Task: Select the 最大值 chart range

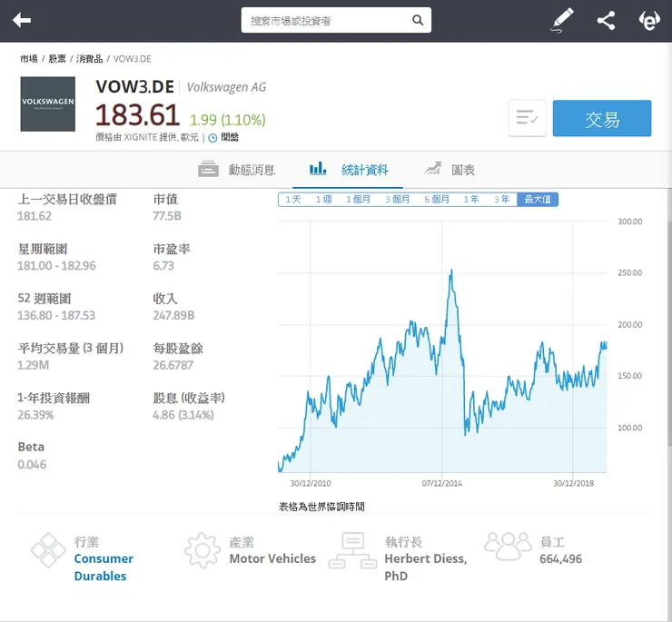Action: 538,200
